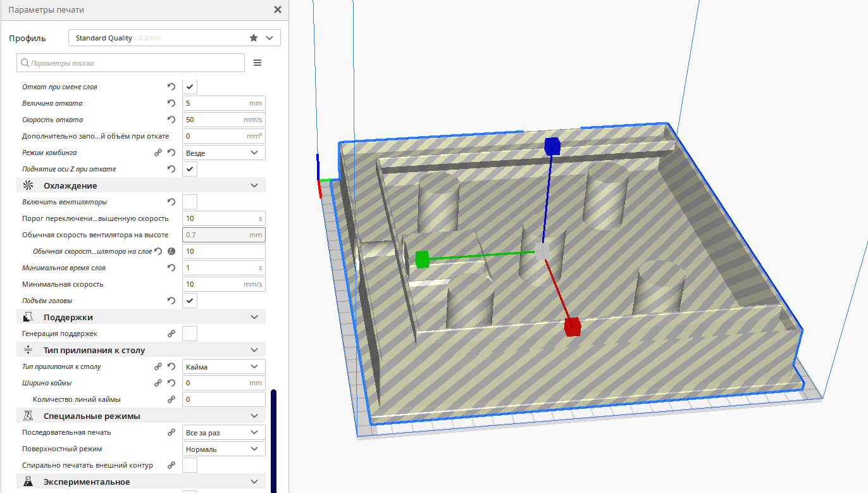Screen dimensions: 868x493
Task: Click the red axis move handle cube
Action: (x=573, y=327)
